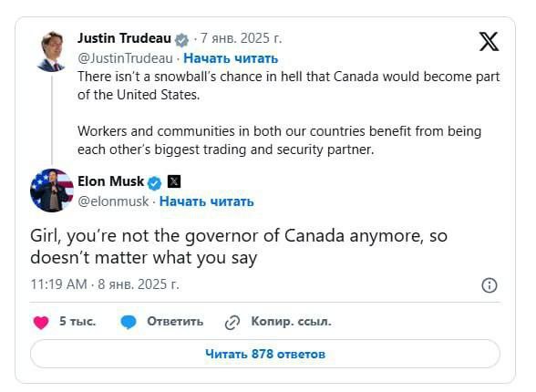Click the X affiliate badge beside Elon Musk
536x392 pixels.
173,181
